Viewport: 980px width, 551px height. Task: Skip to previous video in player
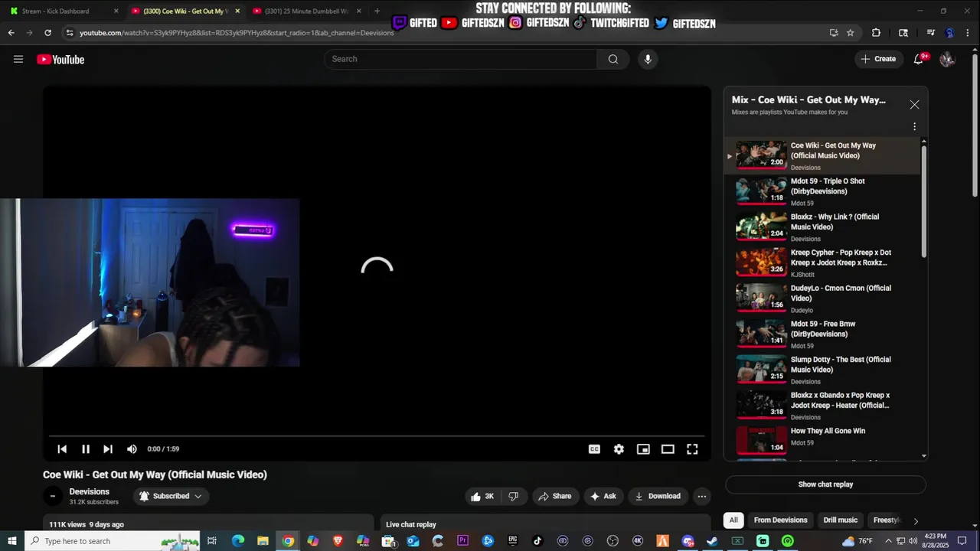pyautogui.click(x=62, y=449)
